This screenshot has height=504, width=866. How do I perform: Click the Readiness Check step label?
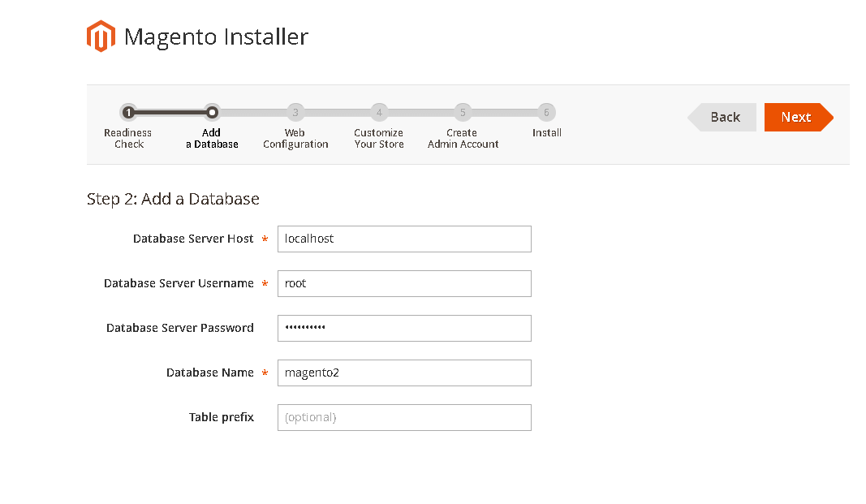[x=128, y=139]
